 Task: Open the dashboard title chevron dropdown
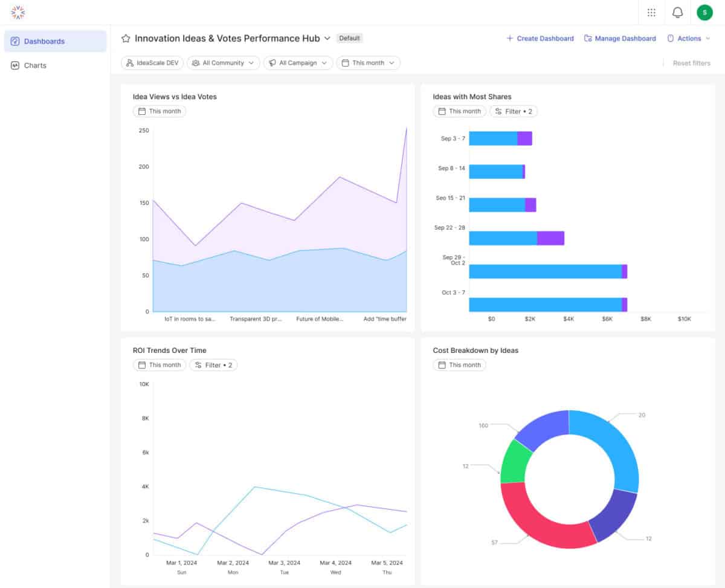click(328, 38)
